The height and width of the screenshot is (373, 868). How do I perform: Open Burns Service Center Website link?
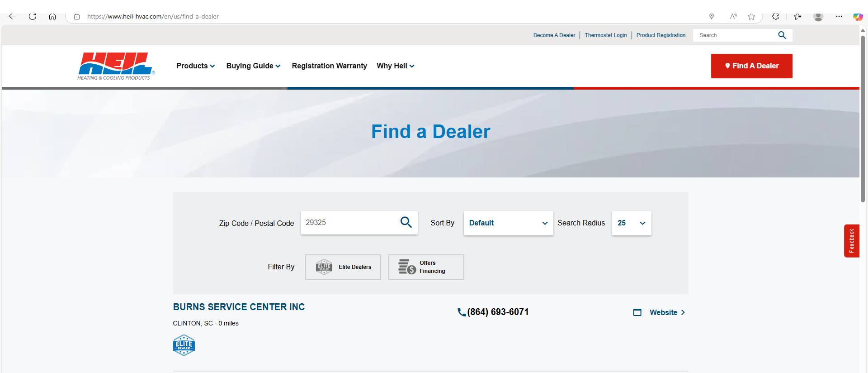click(x=667, y=312)
